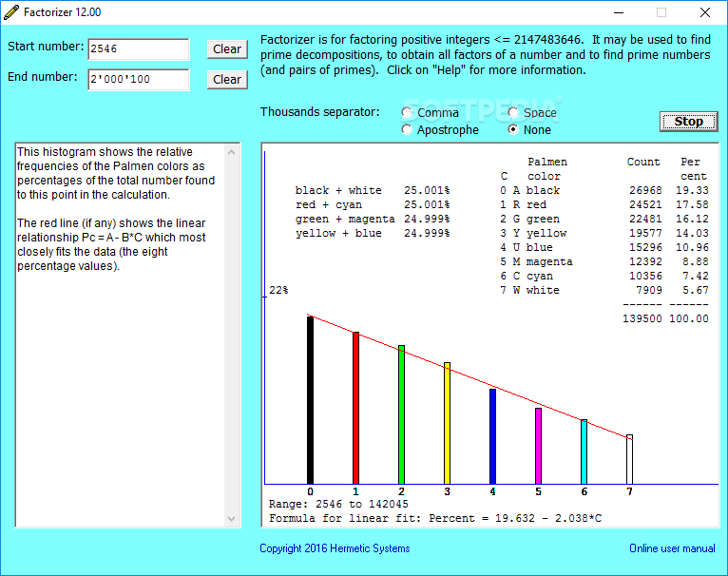This screenshot has height=576, width=728.
Task: Click the 5.67 percent value for white
Action: 696,290
